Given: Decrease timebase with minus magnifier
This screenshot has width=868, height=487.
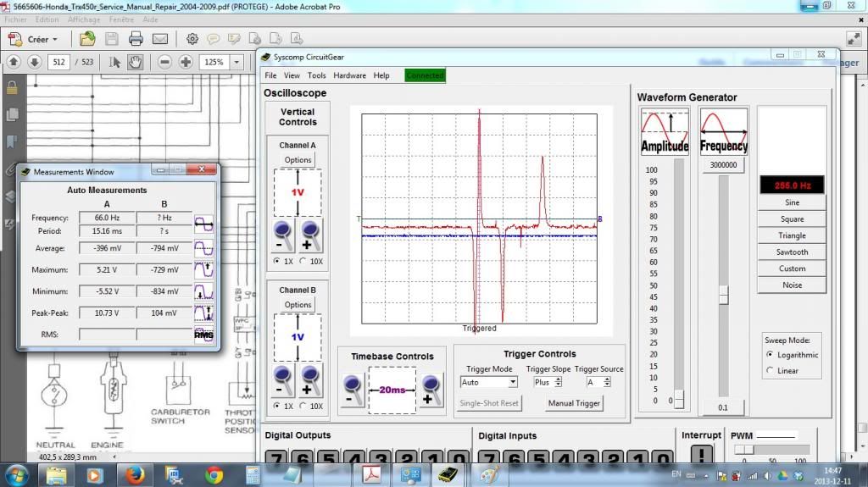Looking at the screenshot, I should click(353, 390).
